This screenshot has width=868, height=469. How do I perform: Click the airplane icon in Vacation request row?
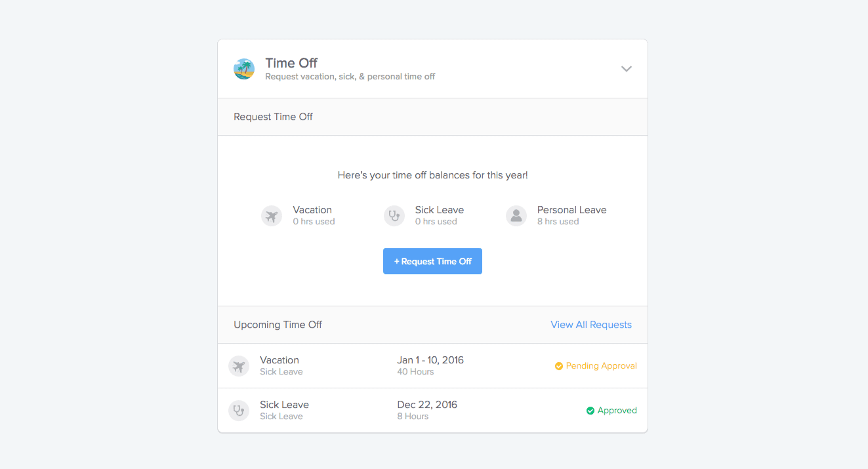point(239,366)
